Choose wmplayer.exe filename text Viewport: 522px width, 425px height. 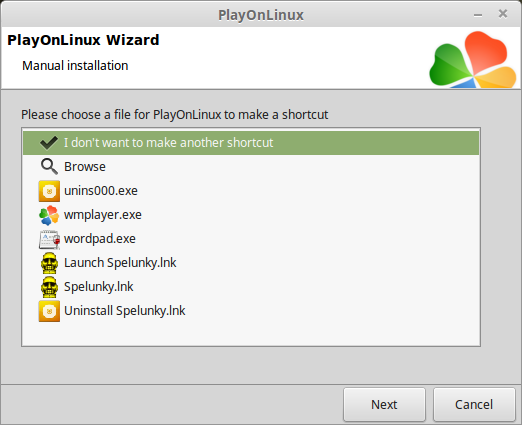[103, 215]
